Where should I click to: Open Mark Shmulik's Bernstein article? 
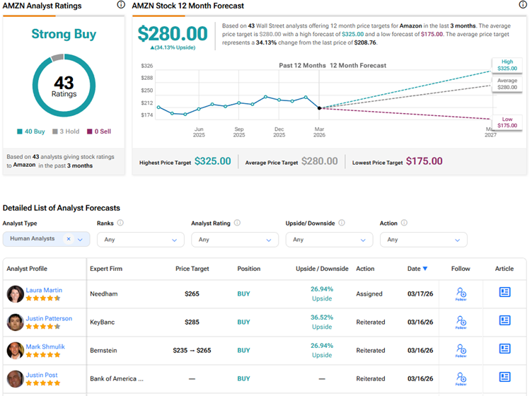click(504, 349)
